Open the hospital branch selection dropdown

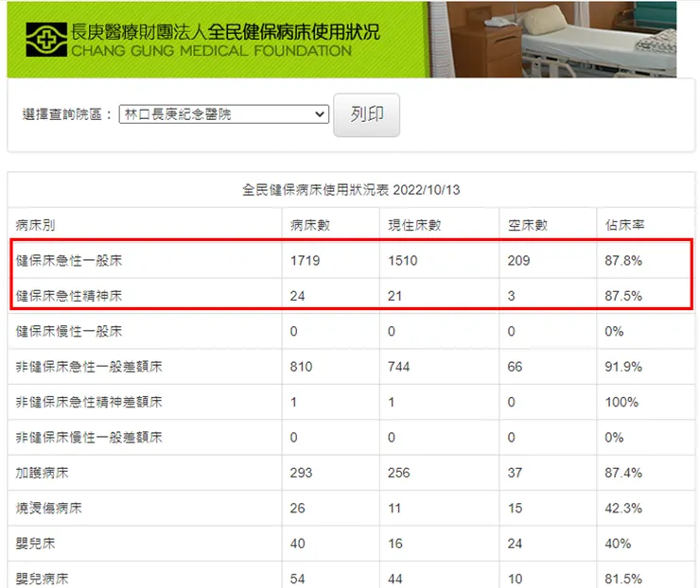point(223,114)
